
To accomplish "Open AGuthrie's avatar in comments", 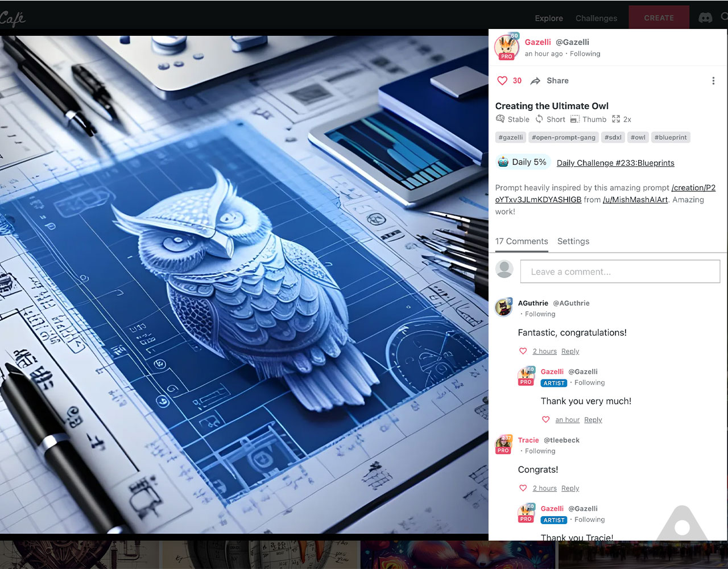I will pyautogui.click(x=504, y=307).
